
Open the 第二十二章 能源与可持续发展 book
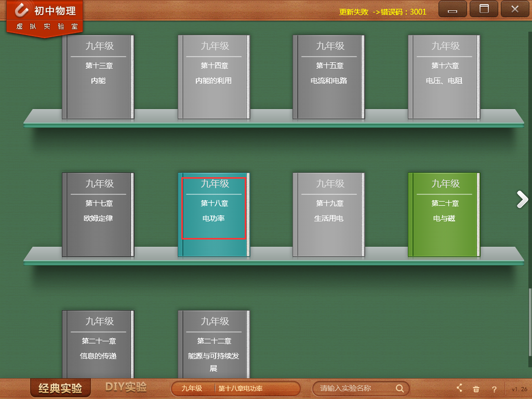[214, 344]
